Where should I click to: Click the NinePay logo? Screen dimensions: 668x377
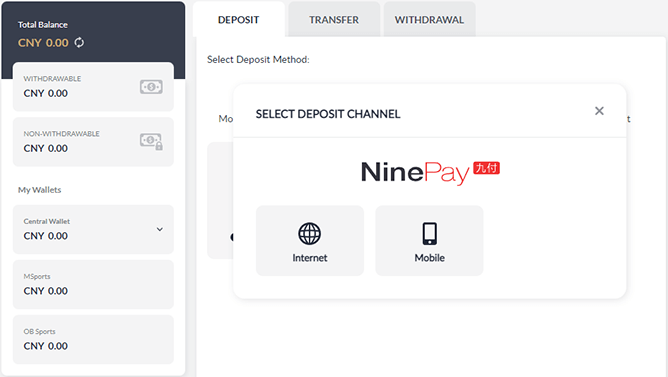430,173
